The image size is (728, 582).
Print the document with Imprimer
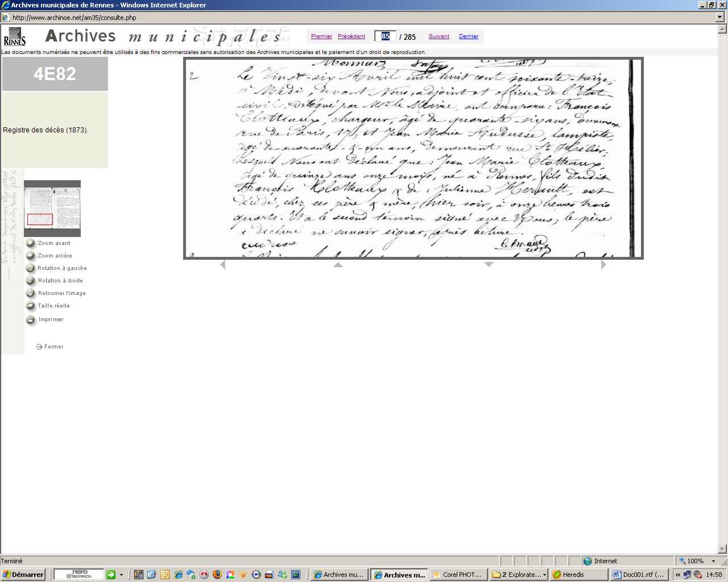pyautogui.click(x=31, y=319)
